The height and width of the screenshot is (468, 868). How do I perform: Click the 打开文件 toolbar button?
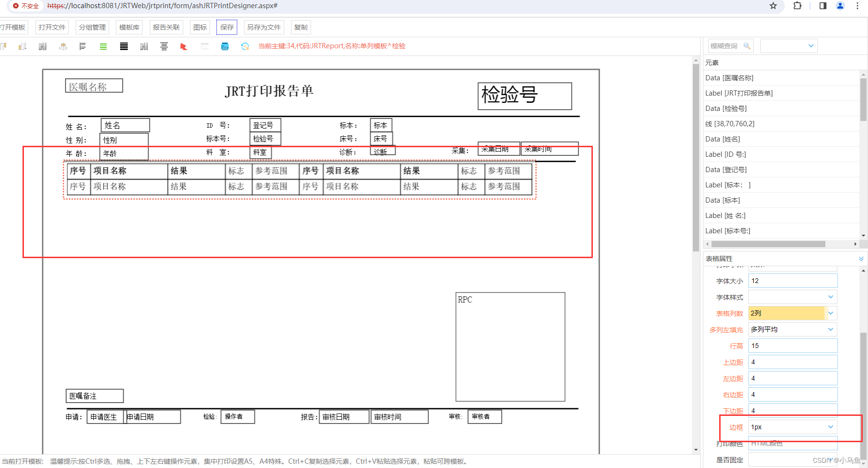tap(52, 27)
